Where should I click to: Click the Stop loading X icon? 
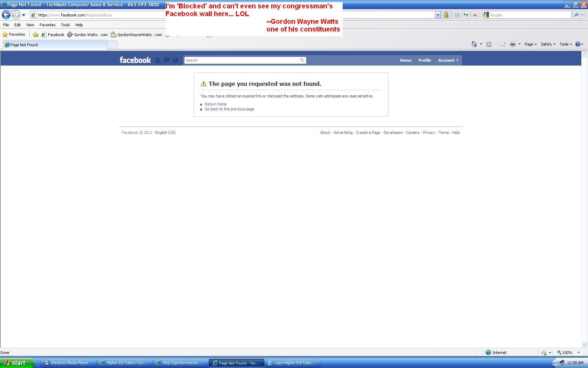click(x=475, y=15)
